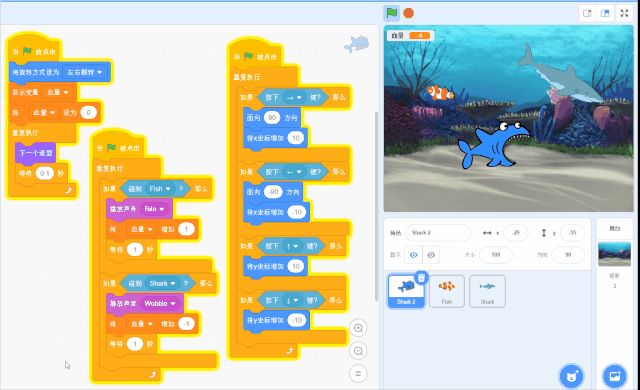Click the green flag to run
640x390 pixels.
coord(391,13)
